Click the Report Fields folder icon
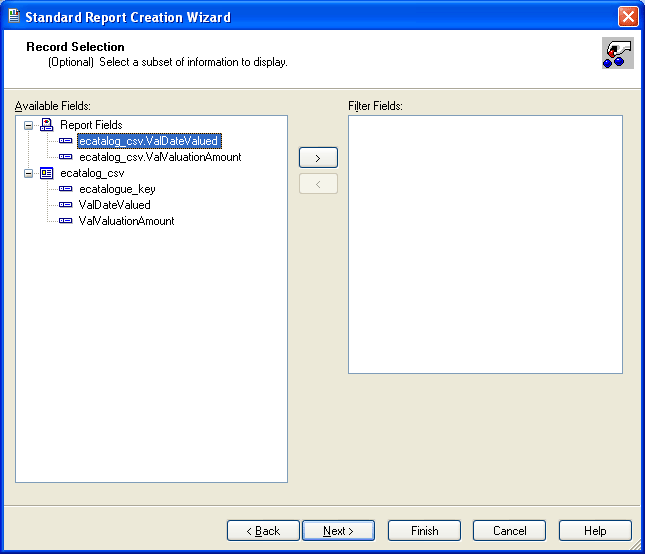 [46, 125]
